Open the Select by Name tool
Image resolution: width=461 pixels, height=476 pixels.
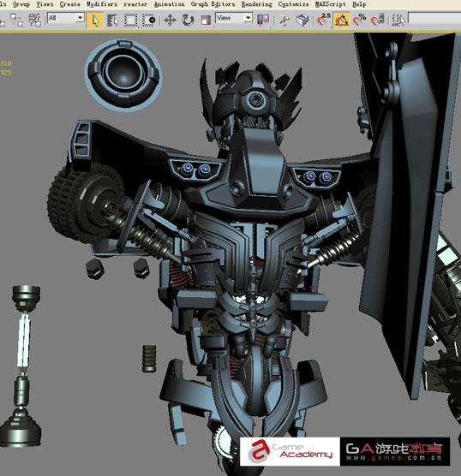tap(113, 21)
